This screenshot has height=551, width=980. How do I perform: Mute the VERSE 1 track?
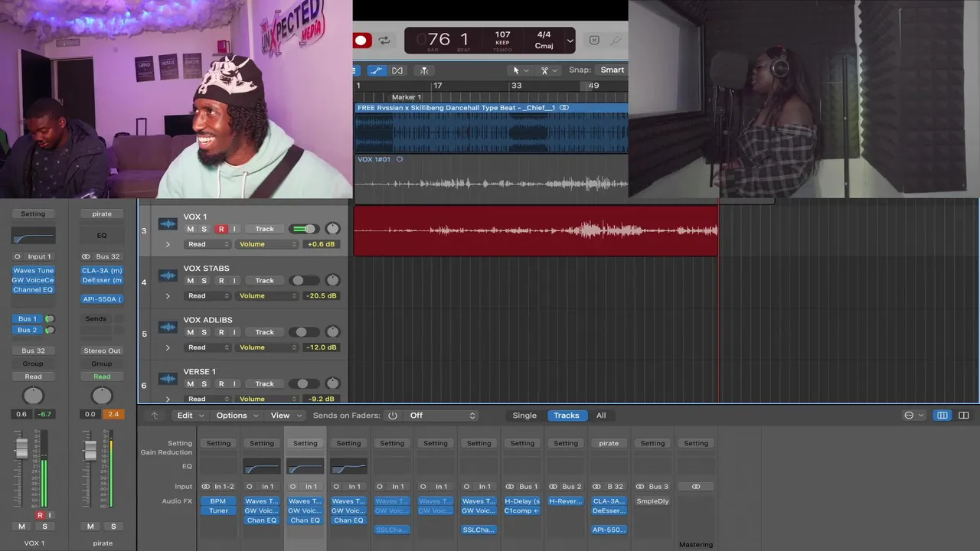(x=191, y=384)
